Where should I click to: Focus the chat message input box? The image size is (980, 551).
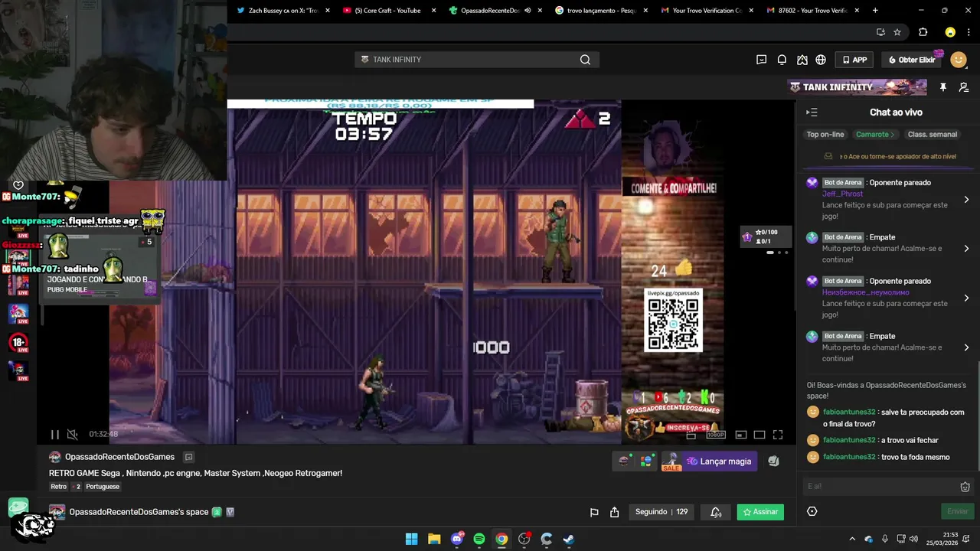click(880, 486)
